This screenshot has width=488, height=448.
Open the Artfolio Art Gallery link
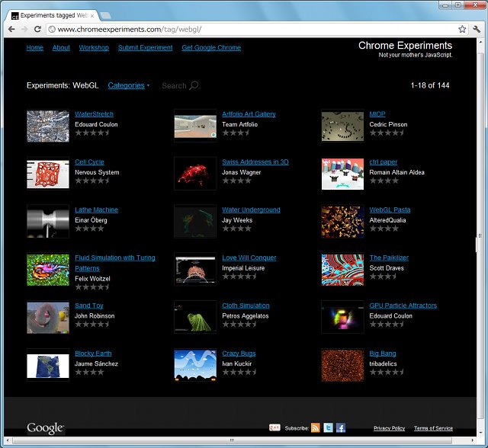[249, 114]
